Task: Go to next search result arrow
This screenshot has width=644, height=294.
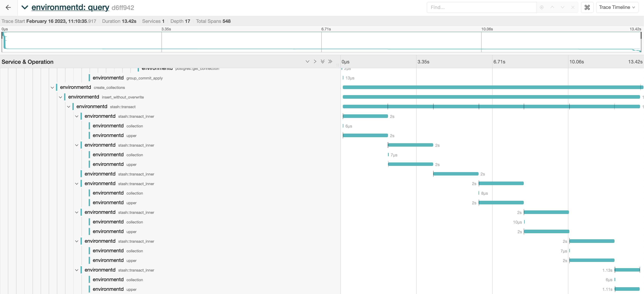Action: (563, 8)
